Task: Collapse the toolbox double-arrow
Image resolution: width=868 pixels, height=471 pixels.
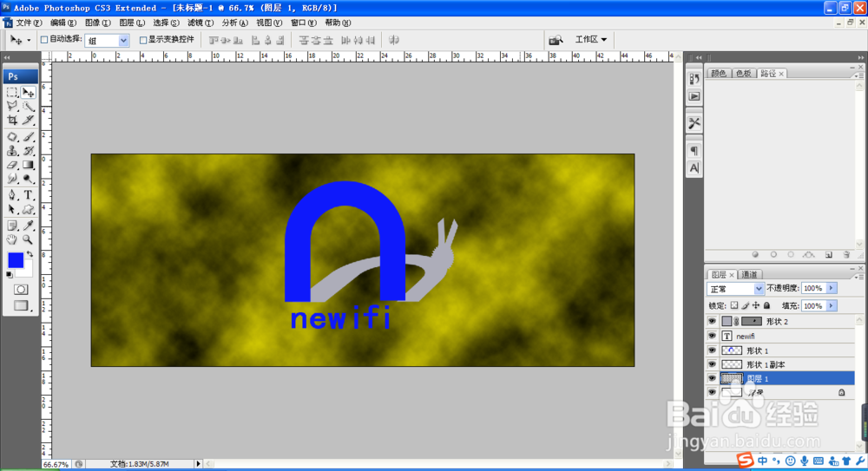Action: (7, 57)
